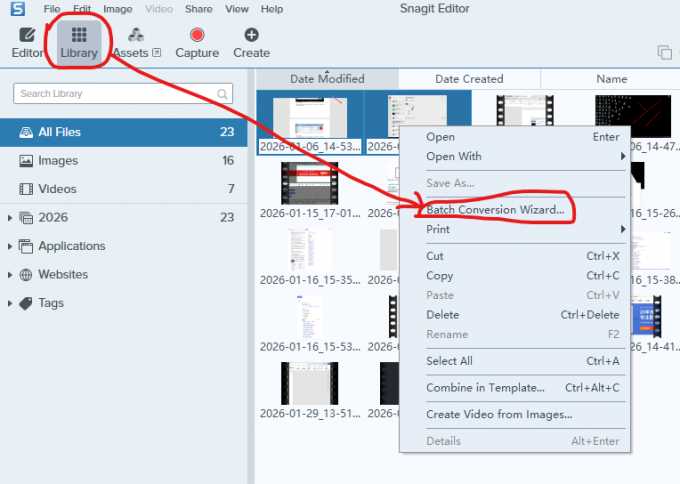This screenshot has width=680, height=484.
Task: Select the Videos category
Action: [x=124, y=189]
